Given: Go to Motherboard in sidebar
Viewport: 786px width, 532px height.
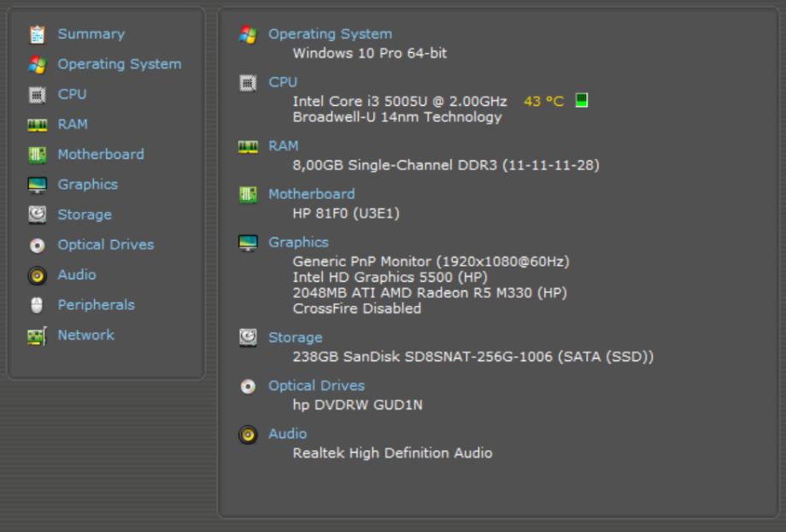Looking at the screenshot, I should coord(101,155).
